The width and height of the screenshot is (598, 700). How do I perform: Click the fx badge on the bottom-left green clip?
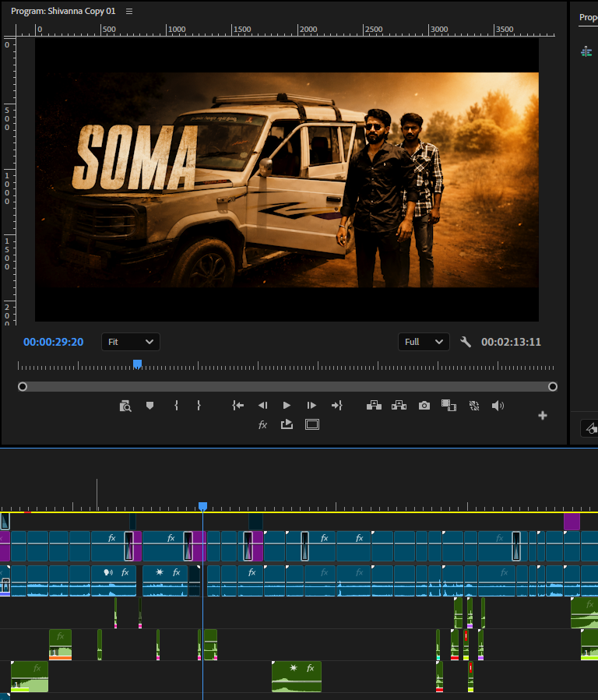click(37, 668)
